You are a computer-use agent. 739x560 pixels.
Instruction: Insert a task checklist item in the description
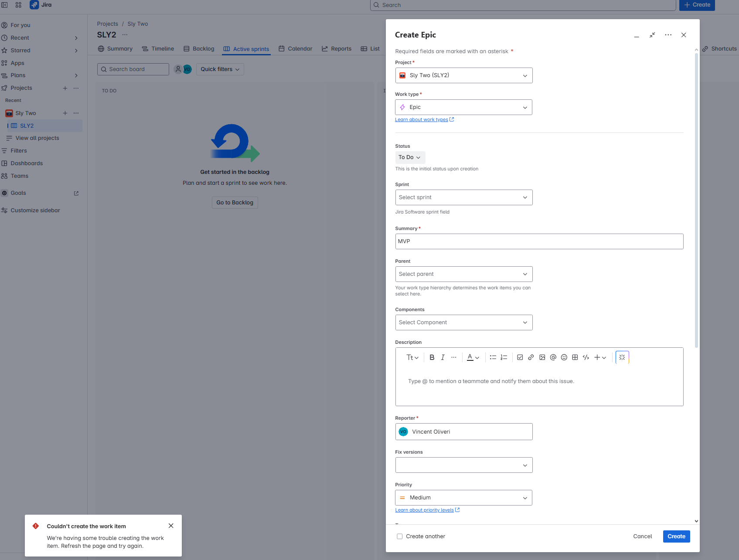click(x=520, y=357)
